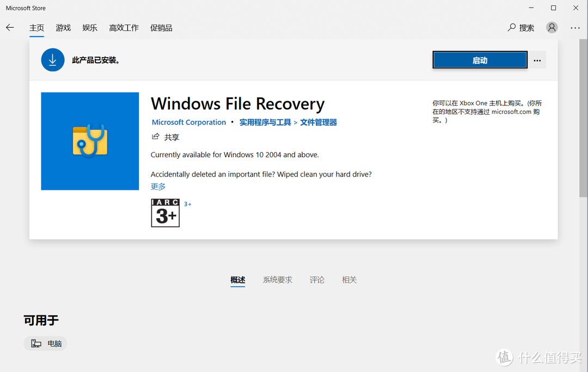Click the 此产品已安装 status text
Screen dimensions: 588x372
coord(96,60)
